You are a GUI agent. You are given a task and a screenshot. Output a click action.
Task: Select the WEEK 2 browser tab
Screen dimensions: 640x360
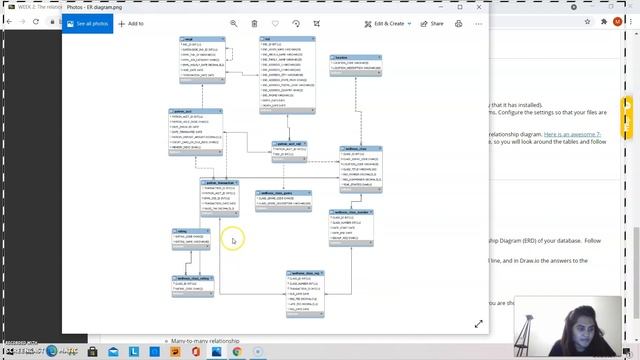[36, 7]
